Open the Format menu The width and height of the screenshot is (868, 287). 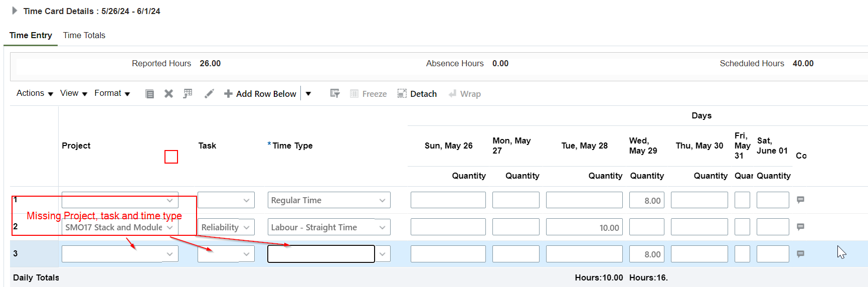pos(112,93)
